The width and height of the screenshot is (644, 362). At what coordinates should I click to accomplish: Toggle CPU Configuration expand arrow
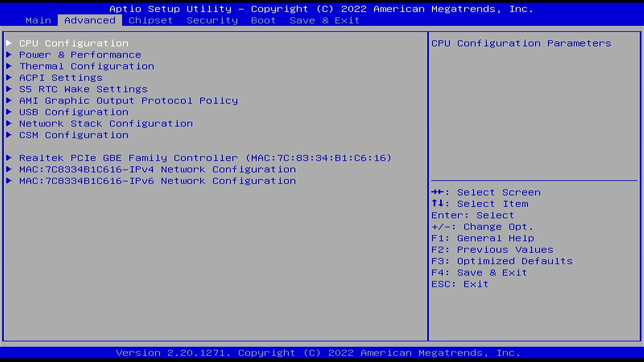click(10, 43)
